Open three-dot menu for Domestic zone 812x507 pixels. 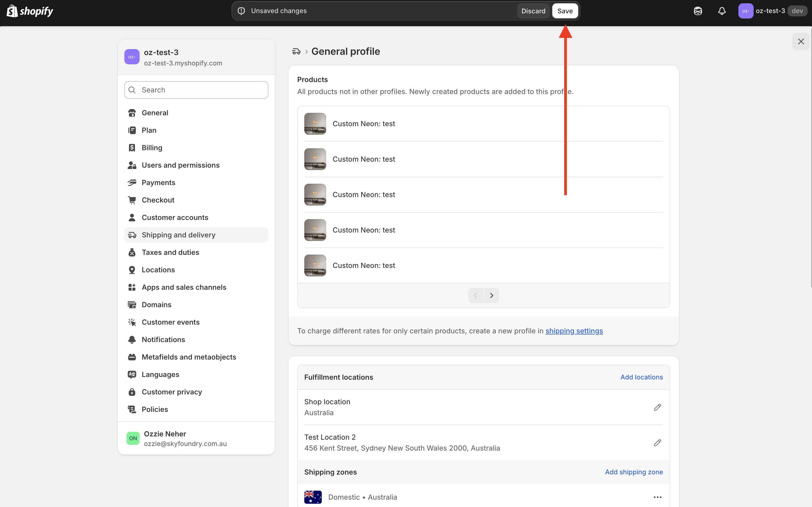pos(657,497)
